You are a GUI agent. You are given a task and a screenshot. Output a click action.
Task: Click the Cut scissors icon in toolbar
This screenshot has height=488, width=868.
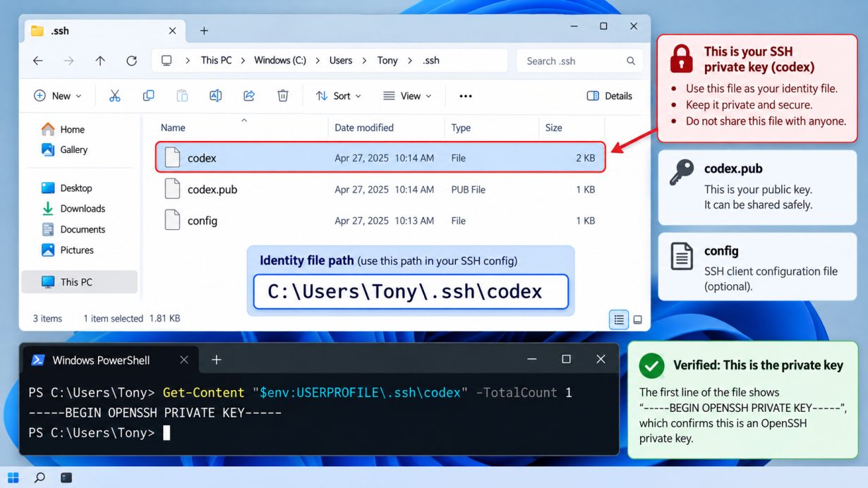click(x=115, y=96)
